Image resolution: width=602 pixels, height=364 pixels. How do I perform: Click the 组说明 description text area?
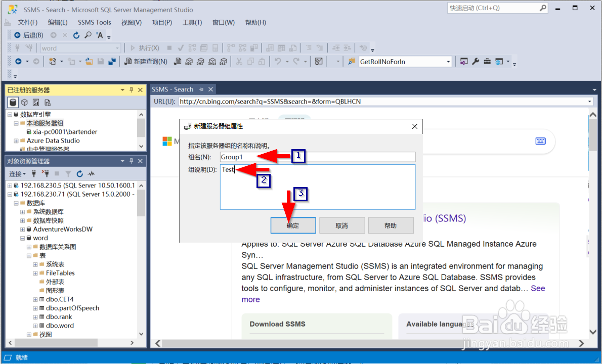[318, 187]
